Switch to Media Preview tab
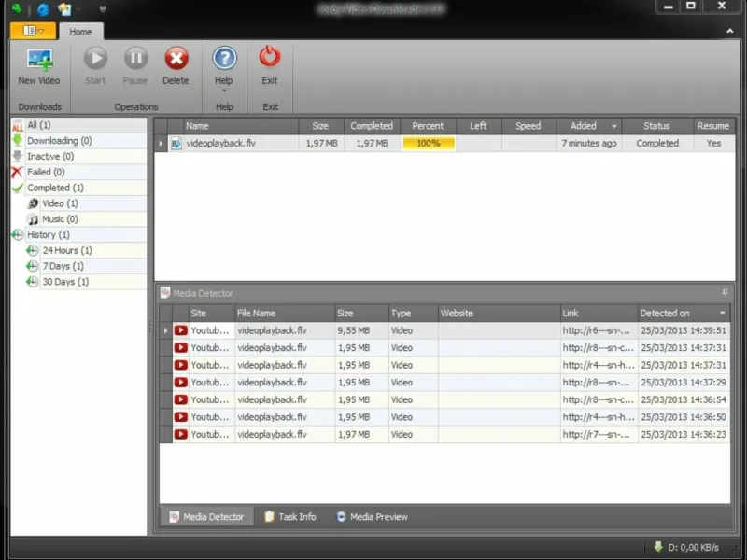The height and width of the screenshot is (560, 747). [x=372, y=517]
